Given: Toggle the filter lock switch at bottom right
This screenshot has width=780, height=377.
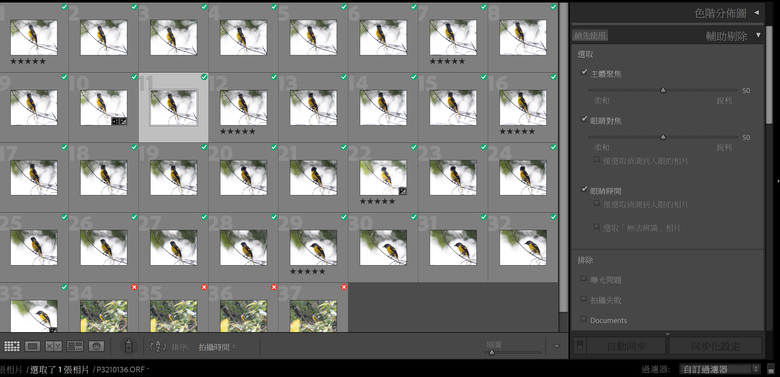Looking at the screenshot, I should 771,369.
